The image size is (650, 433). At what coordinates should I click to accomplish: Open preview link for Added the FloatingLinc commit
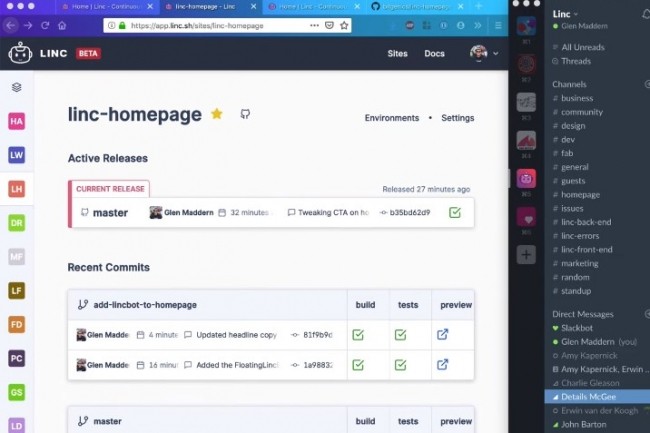tap(442, 365)
